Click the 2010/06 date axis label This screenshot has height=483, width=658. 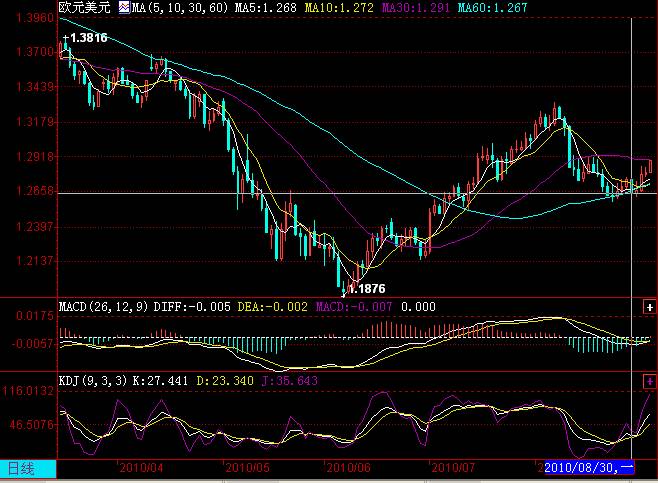coord(348,467)
